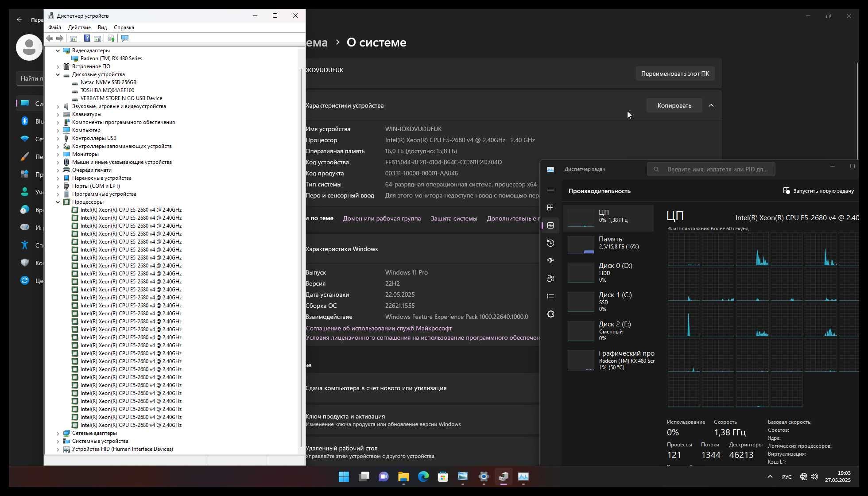Open the Действие menu
Screen dimensions: 868x496
[79, 27]
